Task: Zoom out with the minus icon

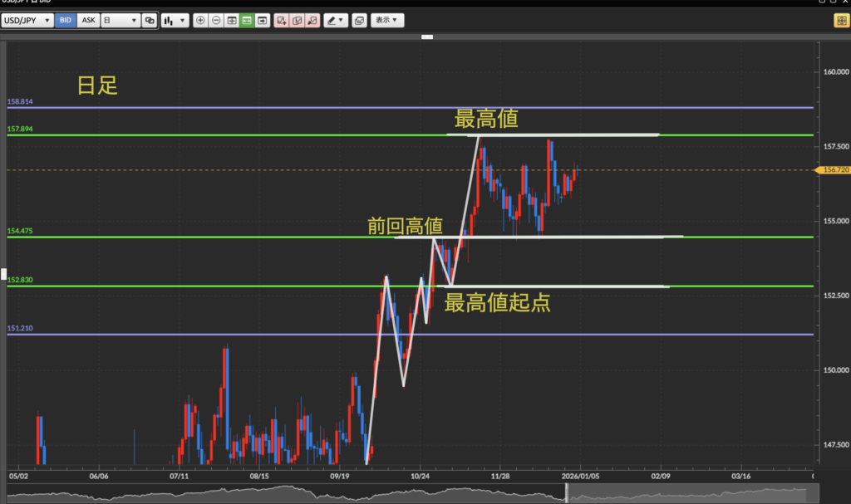Action: click(216, 20)
